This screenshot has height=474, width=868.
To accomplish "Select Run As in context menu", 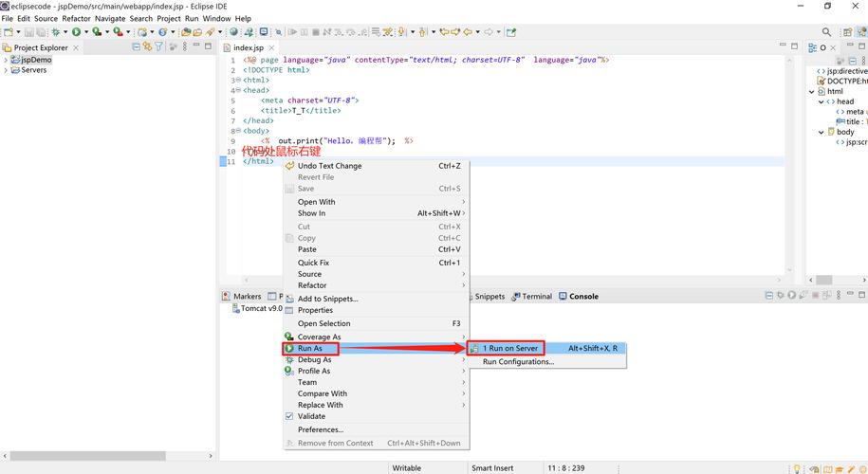I will pos(376,348).
